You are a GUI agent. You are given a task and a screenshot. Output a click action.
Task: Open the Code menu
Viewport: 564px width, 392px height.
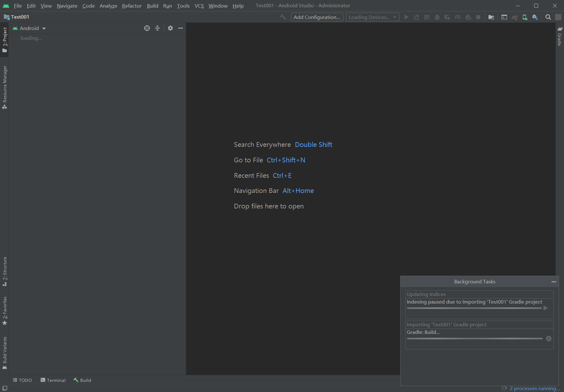pyautogui.click(x=89, y=6)
